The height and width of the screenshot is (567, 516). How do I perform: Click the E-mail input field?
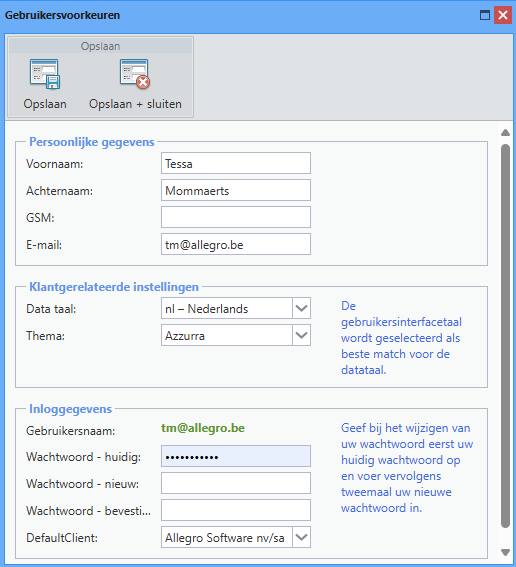tap(236, 244)
